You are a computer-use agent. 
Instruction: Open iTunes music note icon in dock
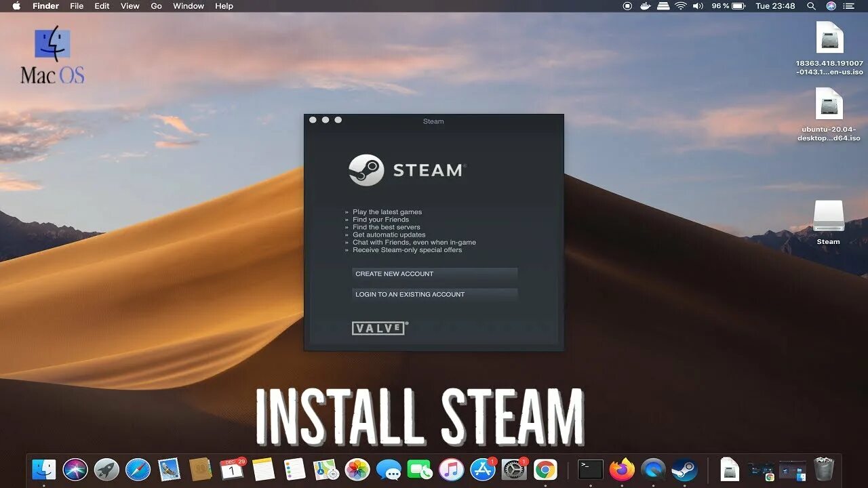pyautogui.click(x=451, y=469)
